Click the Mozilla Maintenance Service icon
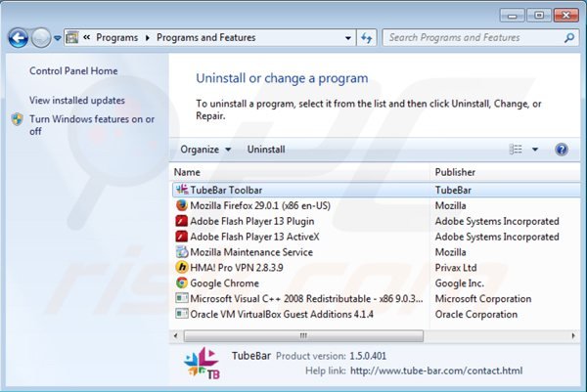Screen dimensions: 587x392 [x=182, y=252]
